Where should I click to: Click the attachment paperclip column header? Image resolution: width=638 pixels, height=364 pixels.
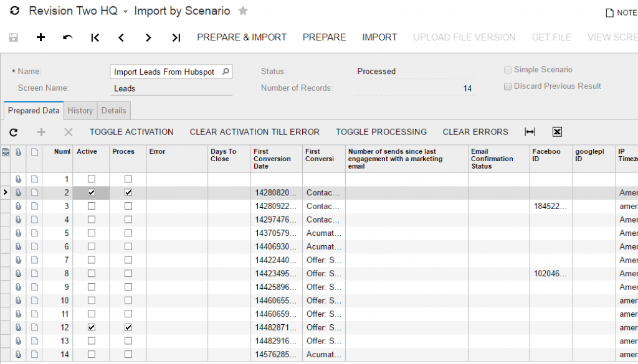tap(18, 152)
